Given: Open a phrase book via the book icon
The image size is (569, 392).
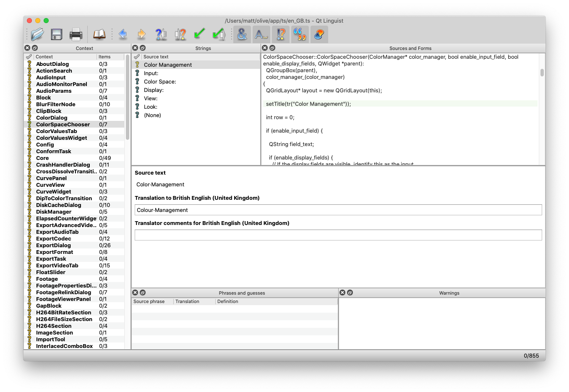Looking at the screenshot, I should click(99, 34).
